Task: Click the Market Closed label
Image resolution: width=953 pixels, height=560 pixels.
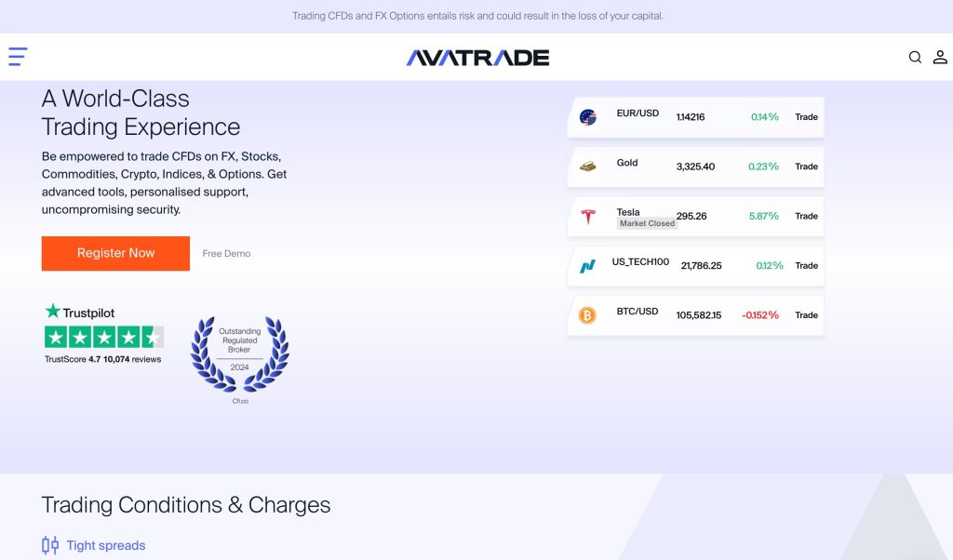Action: (x=648, y=223)
